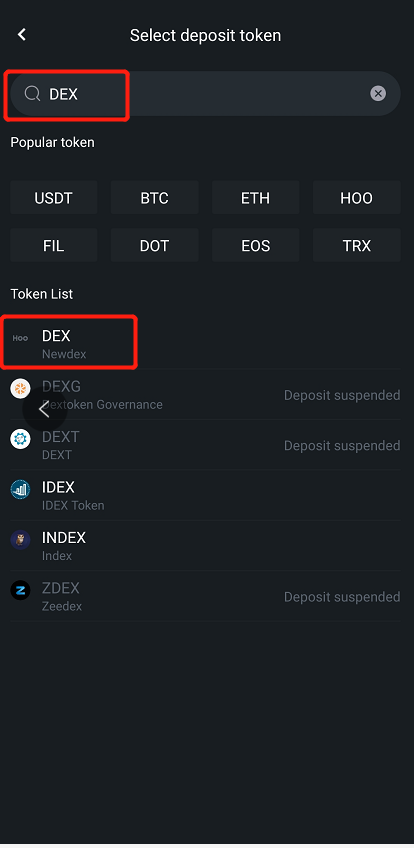Click the DEXT gear token icon
414x848 pixels.
[21, 439]
